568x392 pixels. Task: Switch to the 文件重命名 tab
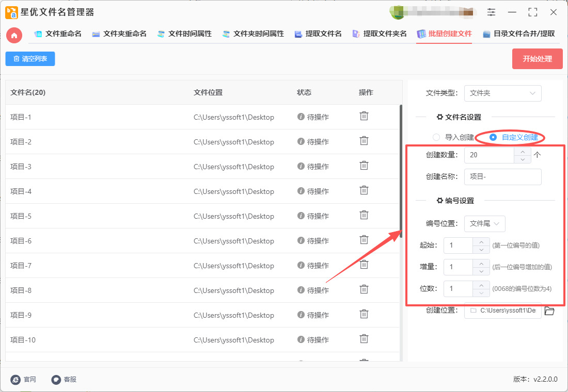click(x=58, y=34)
